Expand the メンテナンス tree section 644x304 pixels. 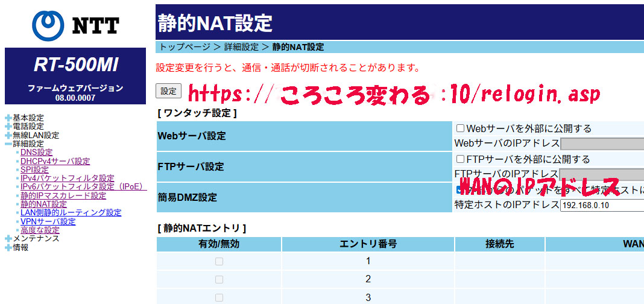coord(8,239)
